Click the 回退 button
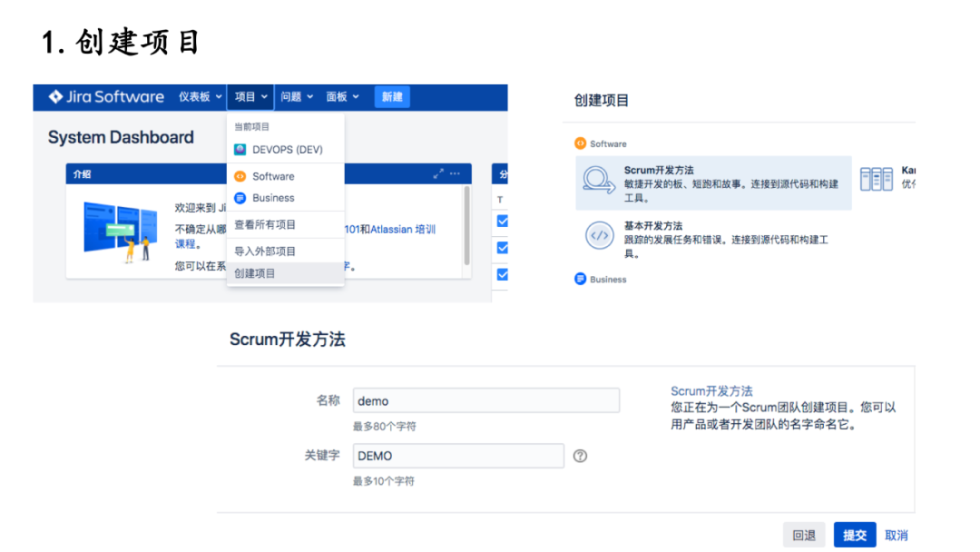Screen dimensions: 980x552 pos(804,535)
